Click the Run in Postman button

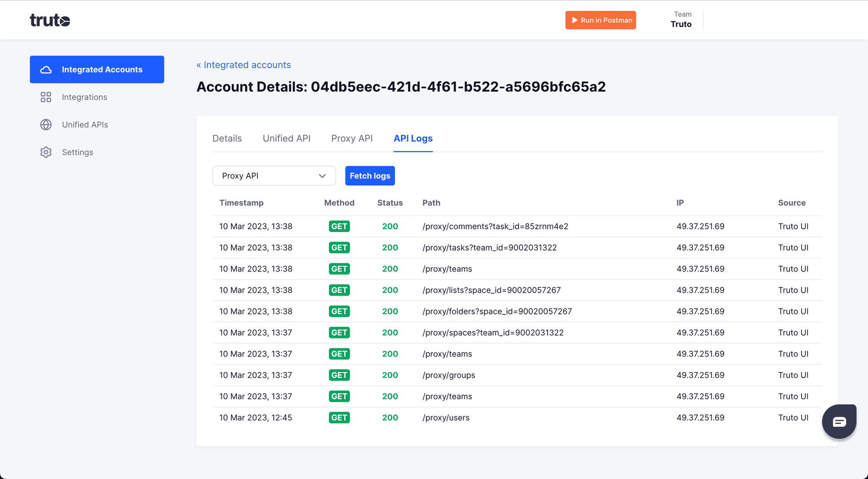pyautogui.click(x=601, y=20)
